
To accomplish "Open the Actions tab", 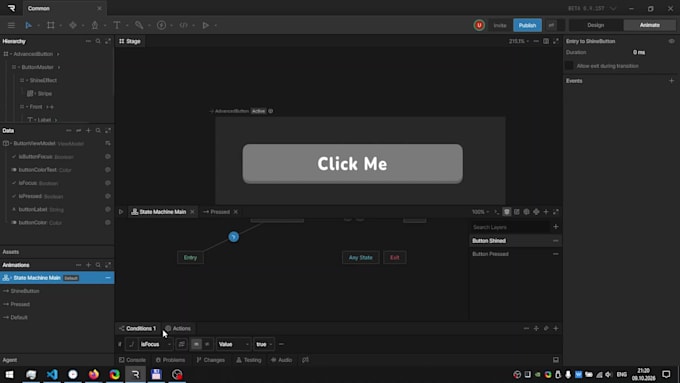I will 178,328.
